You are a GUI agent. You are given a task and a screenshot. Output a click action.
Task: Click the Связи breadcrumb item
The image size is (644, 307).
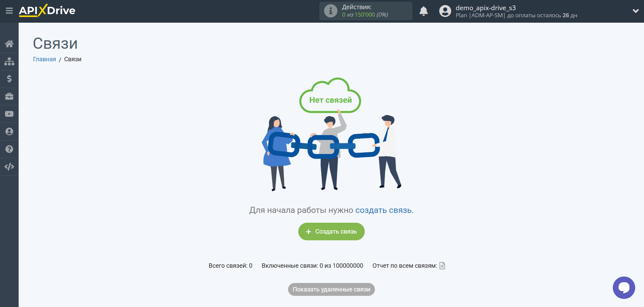pyautogui.click(x=73, y=59)
